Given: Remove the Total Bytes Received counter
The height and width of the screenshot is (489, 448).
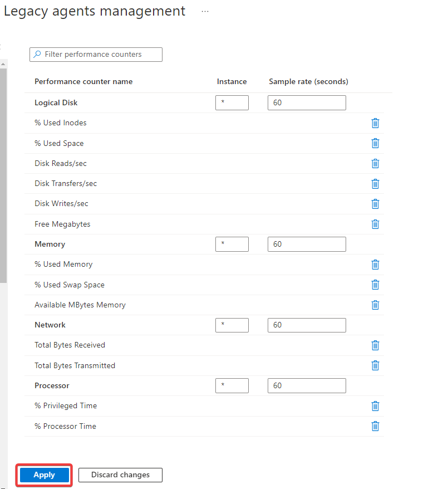Looking at the screenshot, I should (x=375, y=345).
